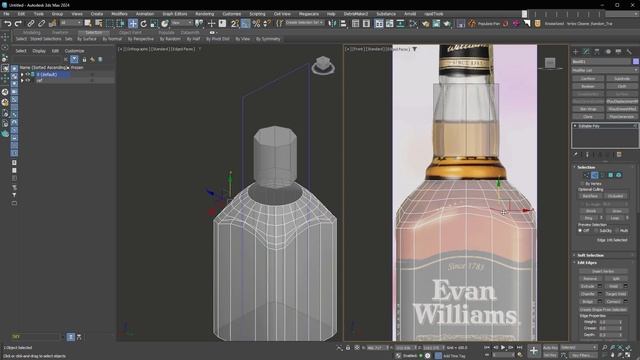Screen dimensions: 640x360
Task: Click the Zoom Extents navigation icon
Action: tap(620, 347)
